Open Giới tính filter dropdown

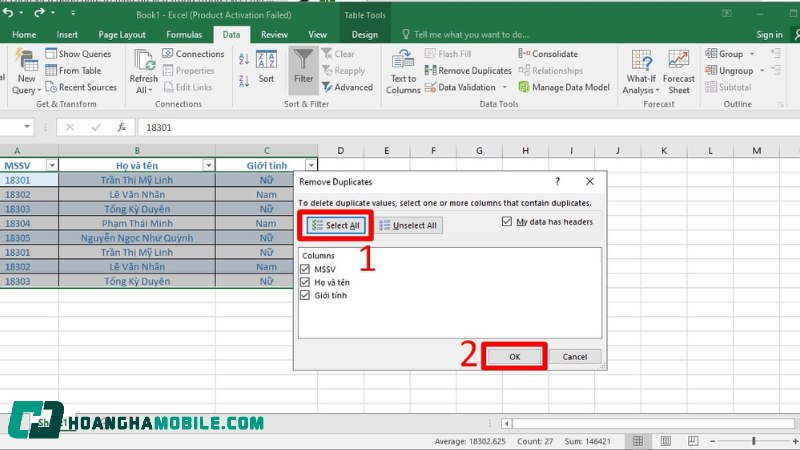pos(311,165)
